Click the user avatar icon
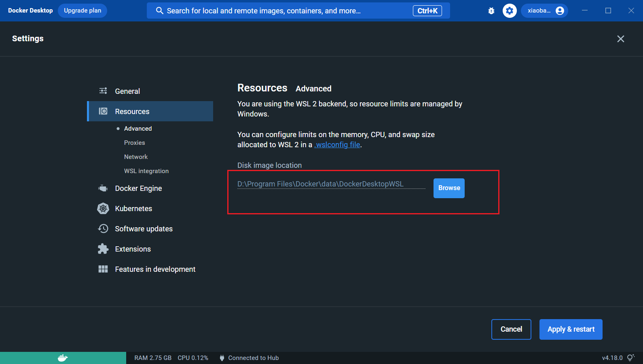 pos(560,11)
